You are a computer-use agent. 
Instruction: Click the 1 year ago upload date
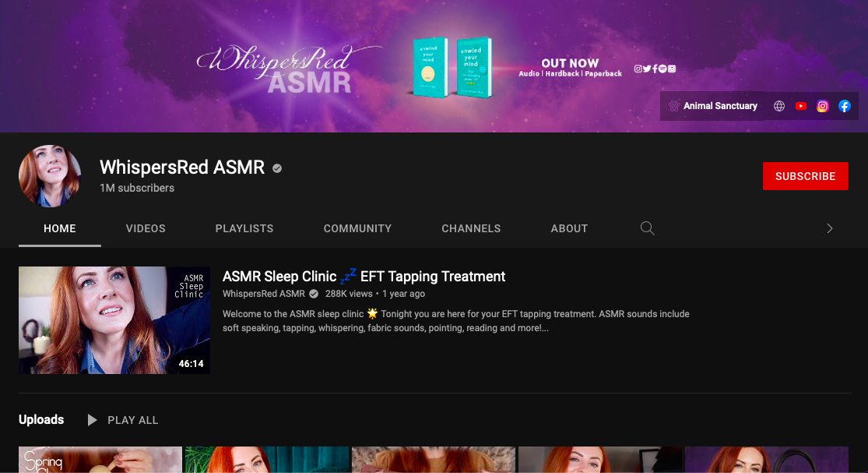(x=403, y=294)
